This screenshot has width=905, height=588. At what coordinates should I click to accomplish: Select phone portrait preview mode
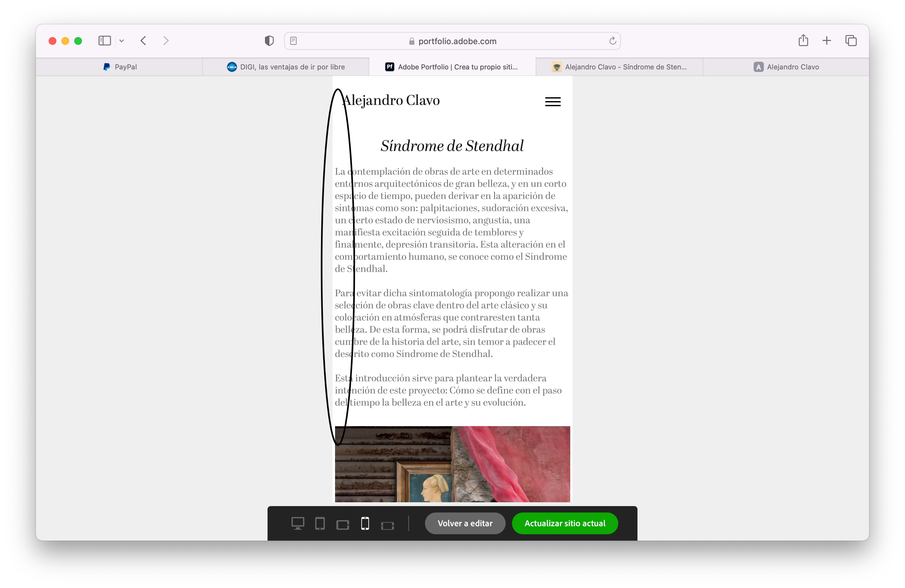[365, 523]
